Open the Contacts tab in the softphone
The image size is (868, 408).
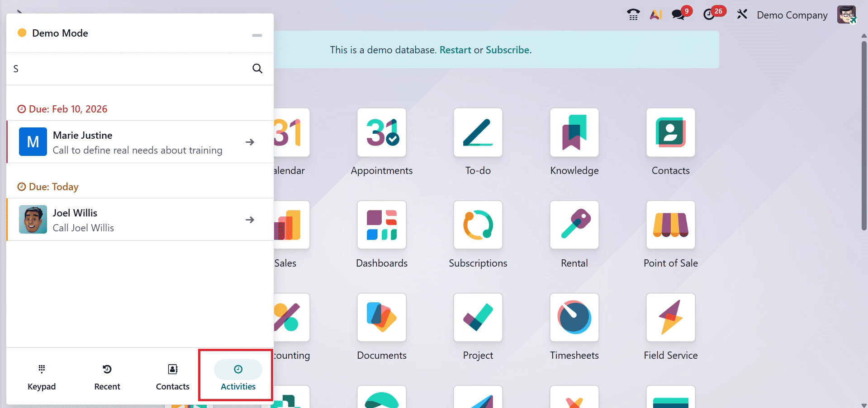click(172, 376)
